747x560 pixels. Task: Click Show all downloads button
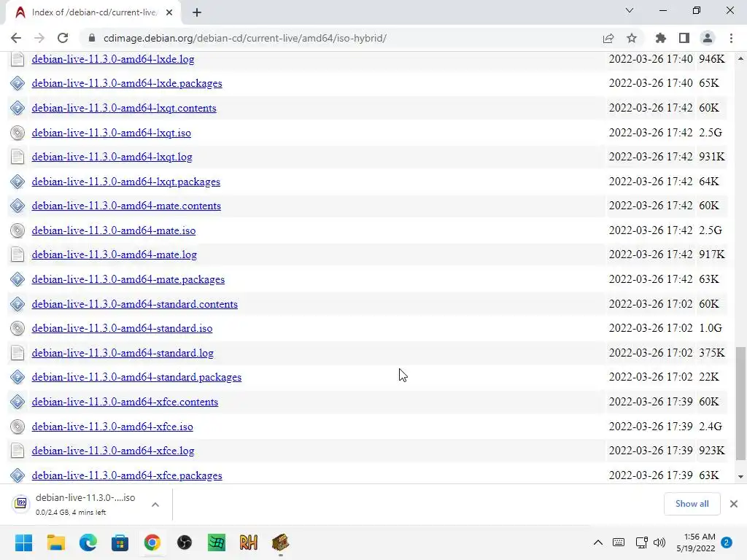point(692,504)
